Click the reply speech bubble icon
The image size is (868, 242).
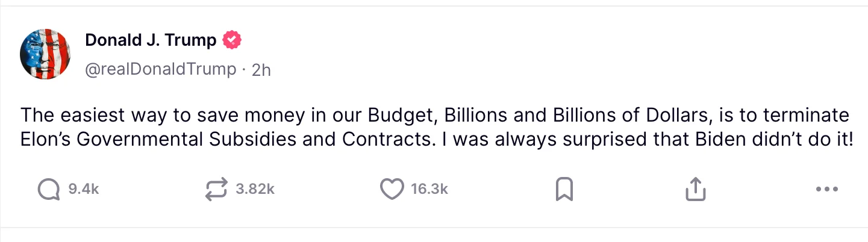tap(49, 190)
